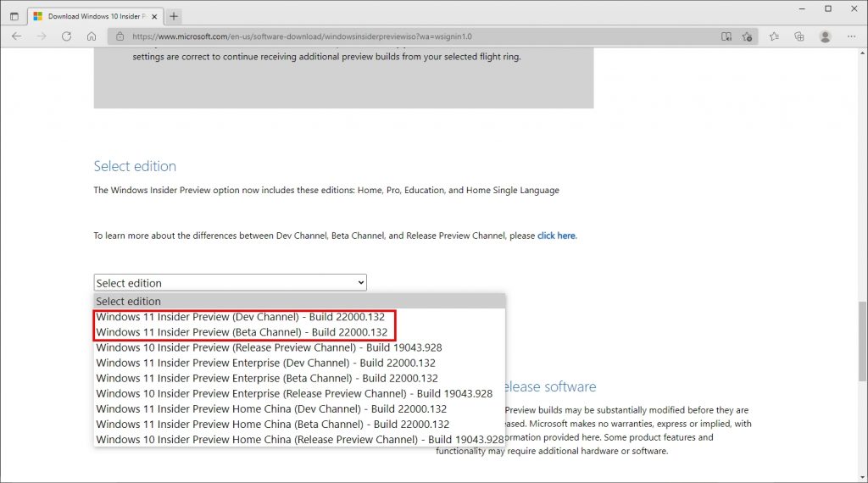Screen dimensions: 868x483
Task: Enter immersive reader mode
Action: pyautogui.click(x=726, y=36)
